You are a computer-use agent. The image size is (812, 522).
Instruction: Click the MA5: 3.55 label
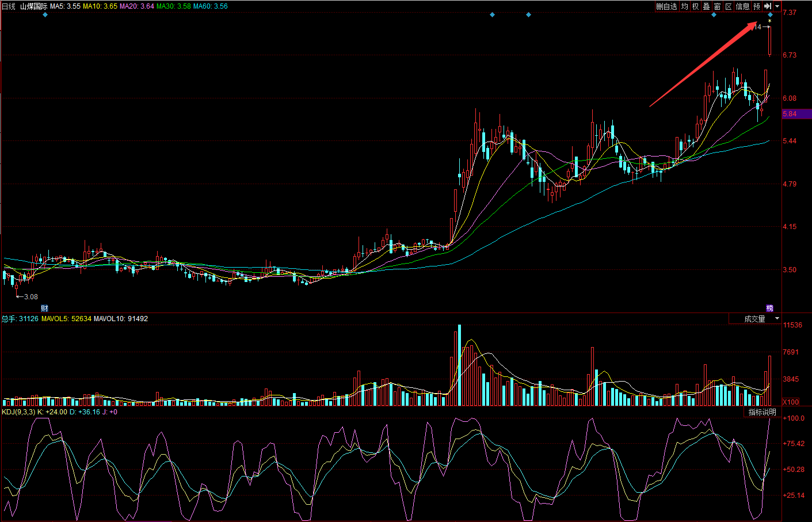click(x=65, y=6)
